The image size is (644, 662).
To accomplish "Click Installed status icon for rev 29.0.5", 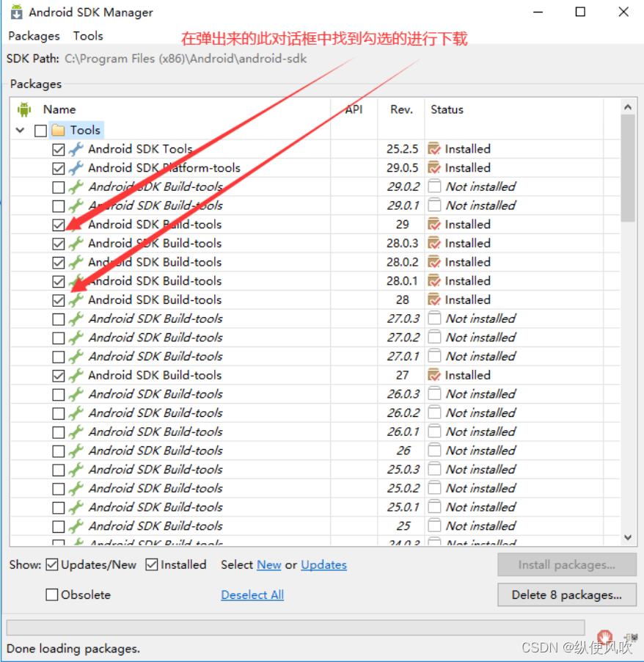I will [x=434, y=167].
